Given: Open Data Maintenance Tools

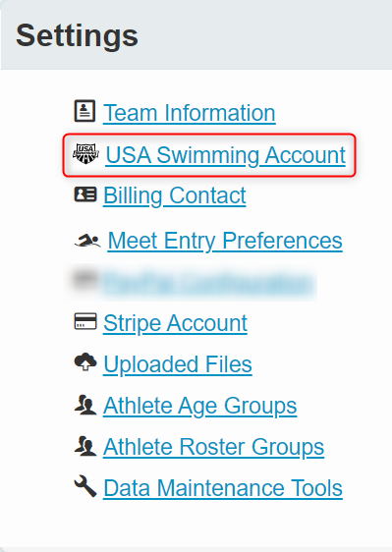Looking at the screenshot, I should tap(223, 488).
